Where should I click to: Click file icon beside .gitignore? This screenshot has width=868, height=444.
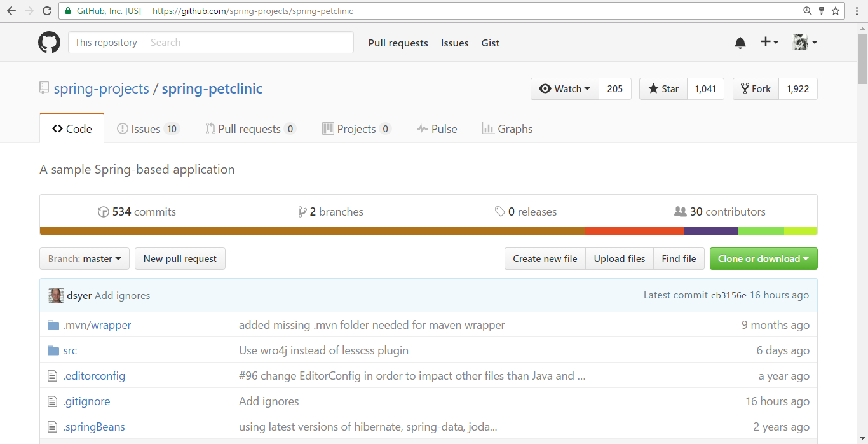[53, 401]
